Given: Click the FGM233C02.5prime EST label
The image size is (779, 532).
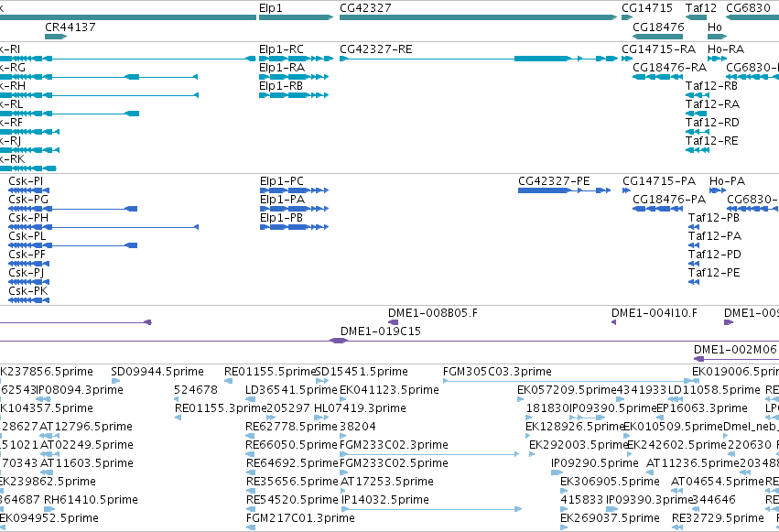Looking at the screenshot, I should pos(394,463).
